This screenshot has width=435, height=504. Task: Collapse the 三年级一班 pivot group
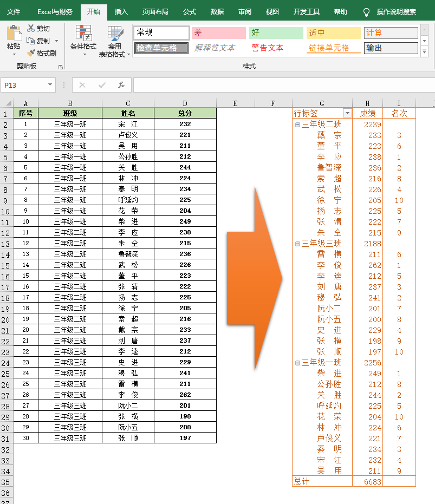[297, 363]
